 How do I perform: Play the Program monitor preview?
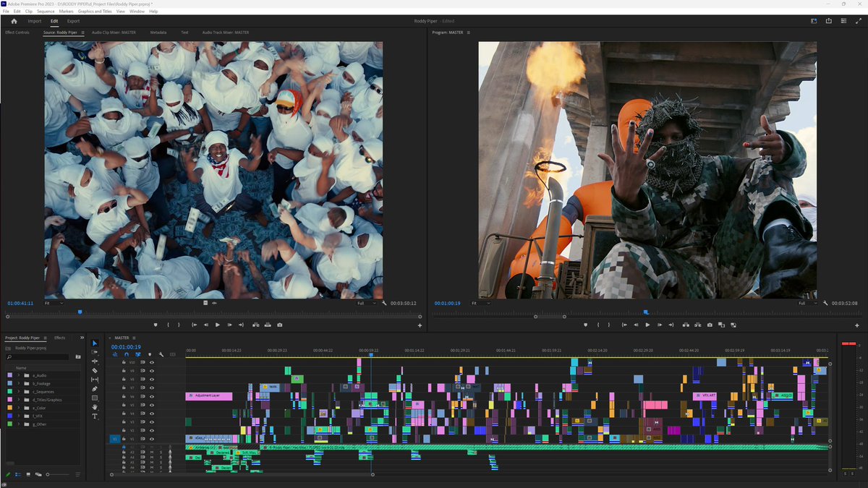(x=648, y=325)
